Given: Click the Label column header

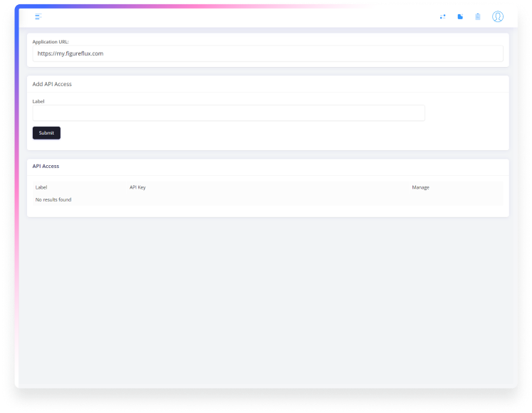Looking at the screenshot, I should (41, 187).
